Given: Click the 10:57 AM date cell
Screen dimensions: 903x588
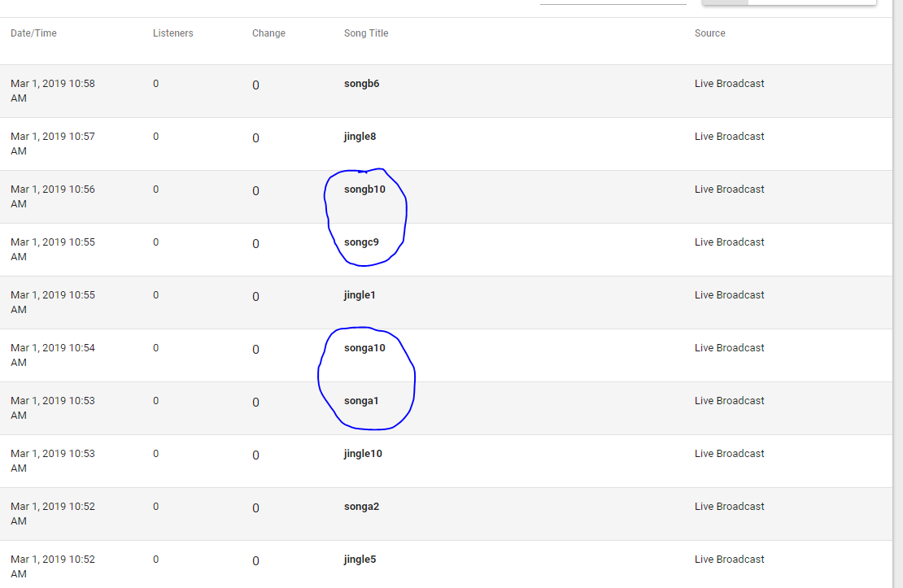Looking at the screenshot, I should coord(52,144).
